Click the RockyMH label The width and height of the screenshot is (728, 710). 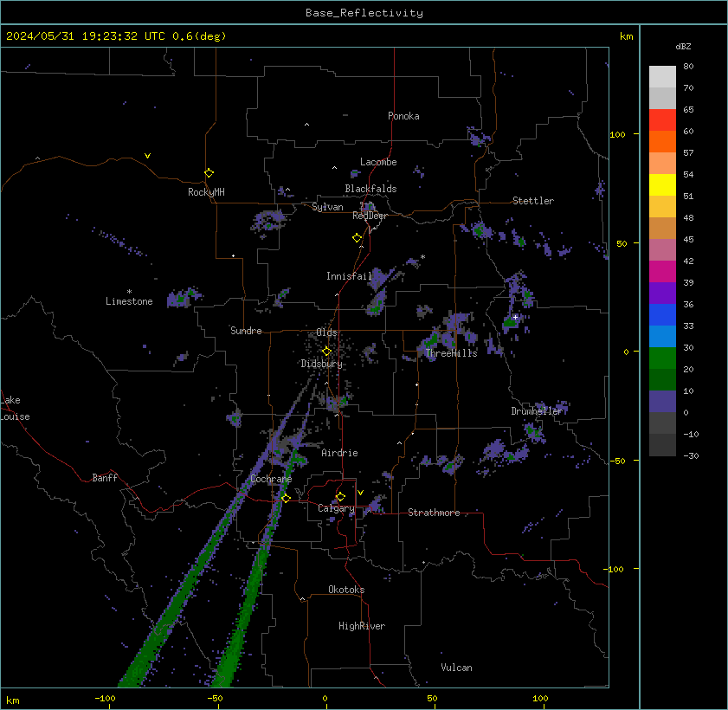click(206, 192)
